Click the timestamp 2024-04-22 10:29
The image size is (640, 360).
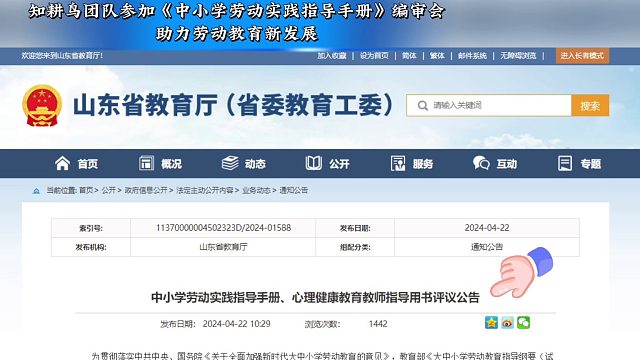pos(236,324)
